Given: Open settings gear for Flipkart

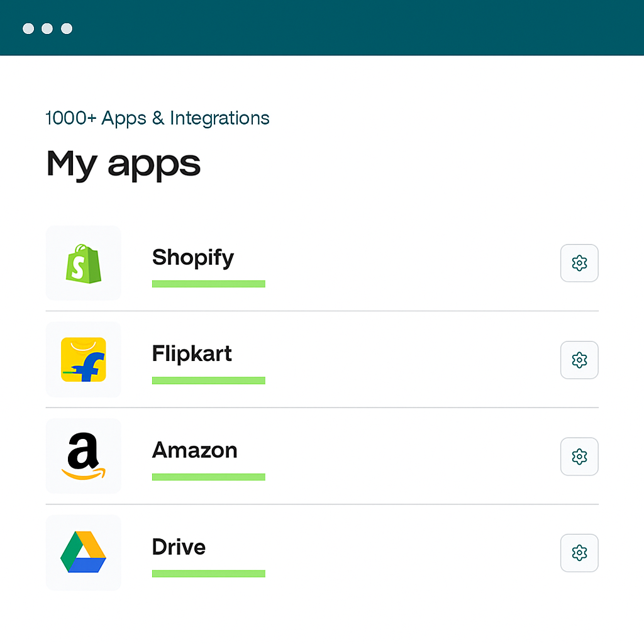Looking at the screenshot, I should click(579, 360).
